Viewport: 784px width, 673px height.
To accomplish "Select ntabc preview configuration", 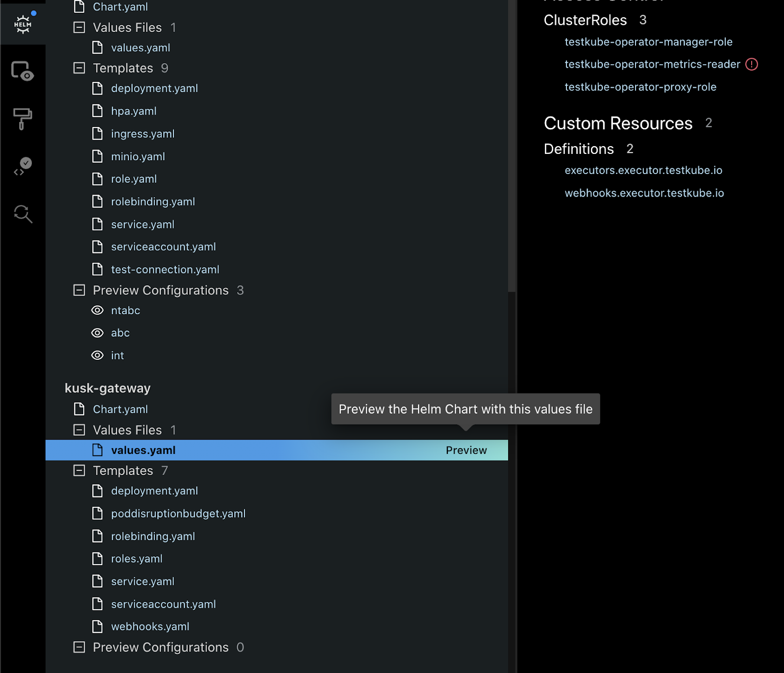I will click(125, 311).
